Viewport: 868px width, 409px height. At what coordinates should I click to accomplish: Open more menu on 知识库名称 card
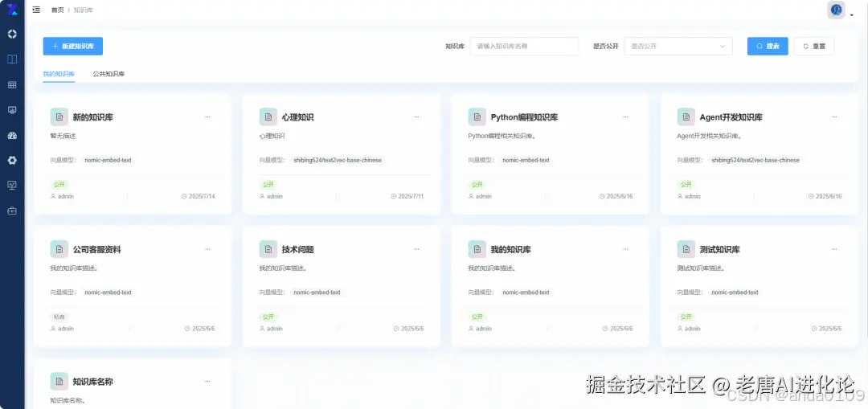(x=207, y=382)
